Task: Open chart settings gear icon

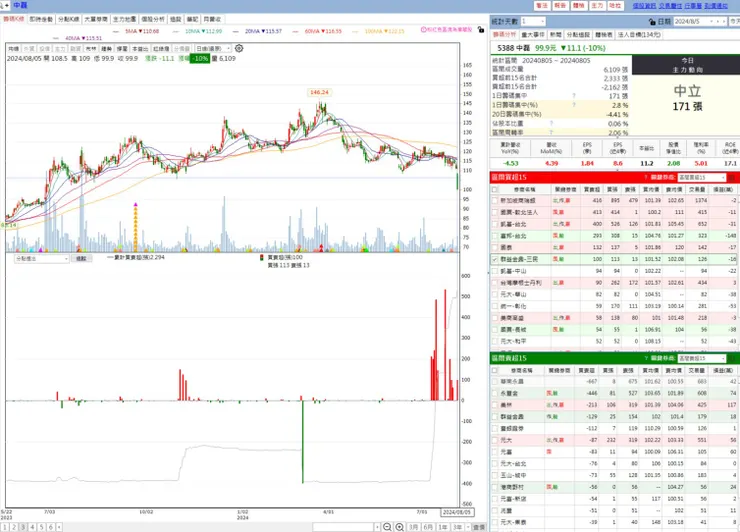Action: [239, 48]
